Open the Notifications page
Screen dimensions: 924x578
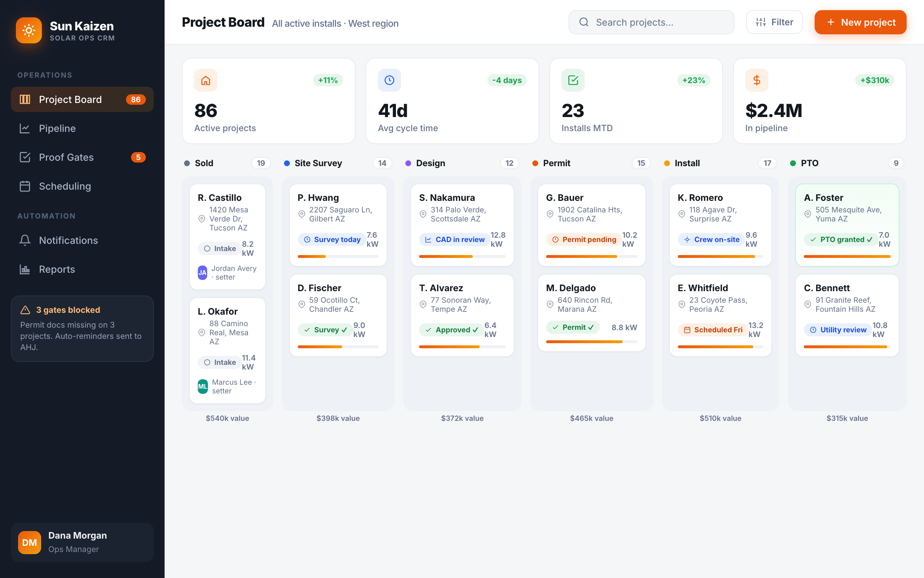(82, 240)
